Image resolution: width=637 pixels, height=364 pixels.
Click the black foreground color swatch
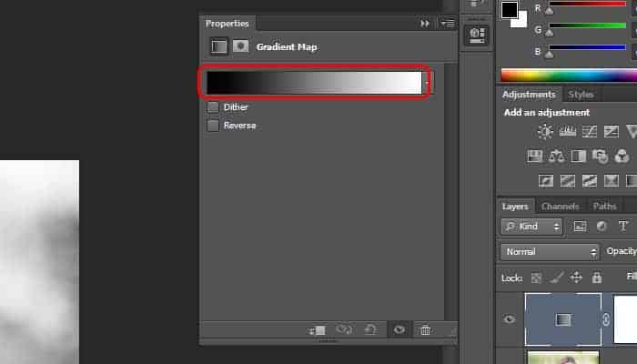tap(510, 9)
